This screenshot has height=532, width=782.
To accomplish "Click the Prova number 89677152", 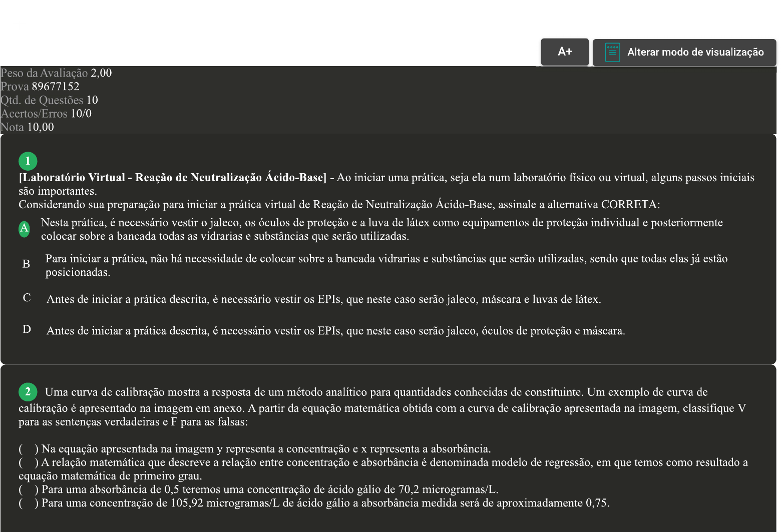I will [x=55, y=87].
